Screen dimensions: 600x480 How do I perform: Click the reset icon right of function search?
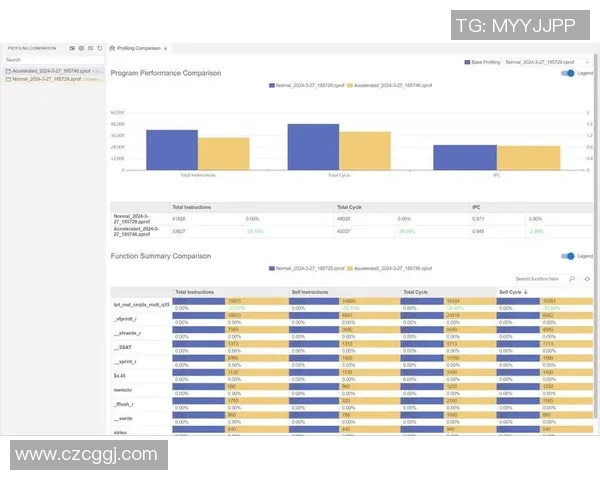tap(586, 279)
